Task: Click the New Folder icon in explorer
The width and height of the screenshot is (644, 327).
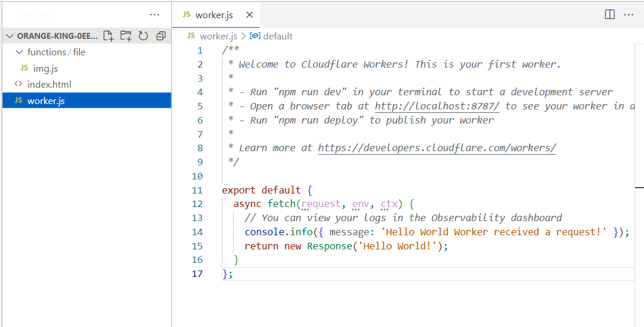Action: tap(125, 36)
